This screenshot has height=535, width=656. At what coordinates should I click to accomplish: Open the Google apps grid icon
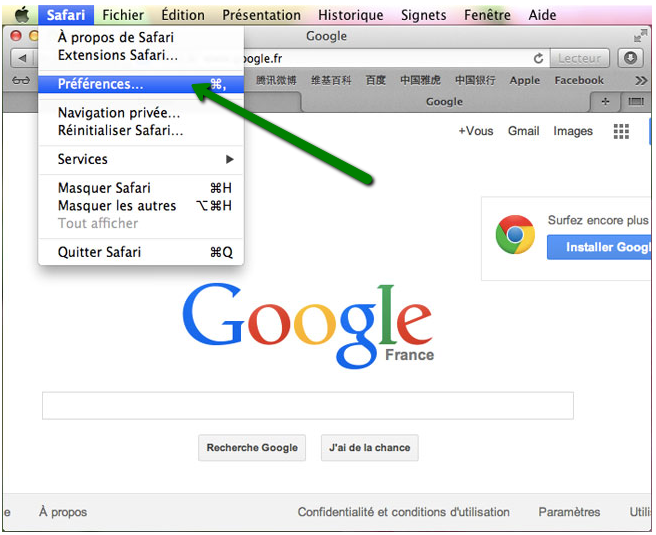point(621,131)
